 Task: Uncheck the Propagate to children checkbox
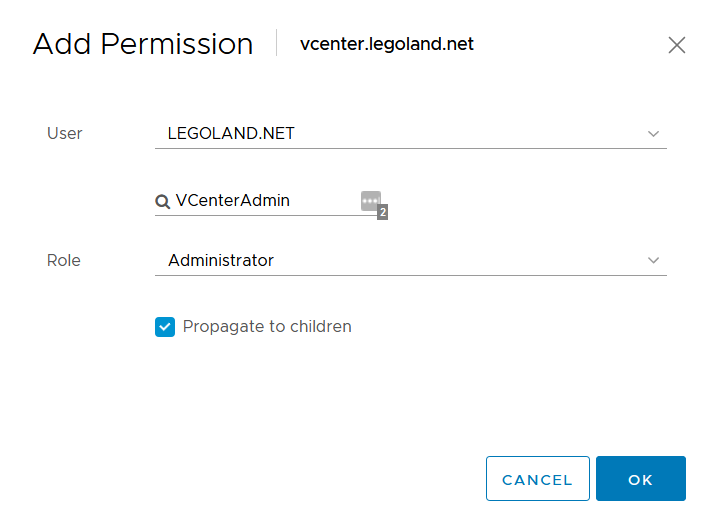165,327
